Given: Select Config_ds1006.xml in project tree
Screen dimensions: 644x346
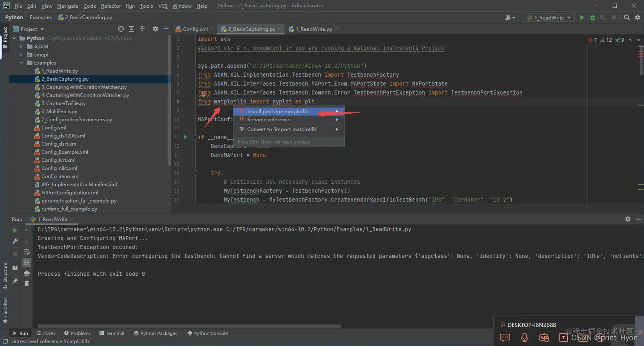Looking at the screenshot, I should coord(63,136).
